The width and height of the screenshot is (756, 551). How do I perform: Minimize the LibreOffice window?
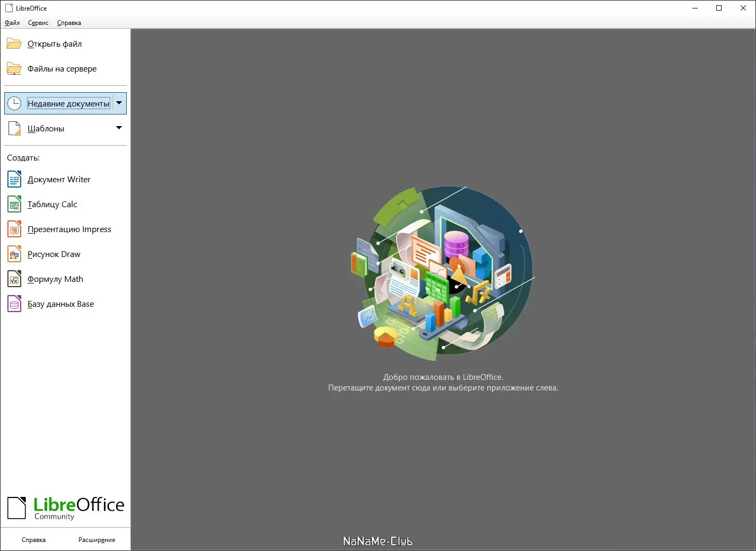[x=695, y=8]
